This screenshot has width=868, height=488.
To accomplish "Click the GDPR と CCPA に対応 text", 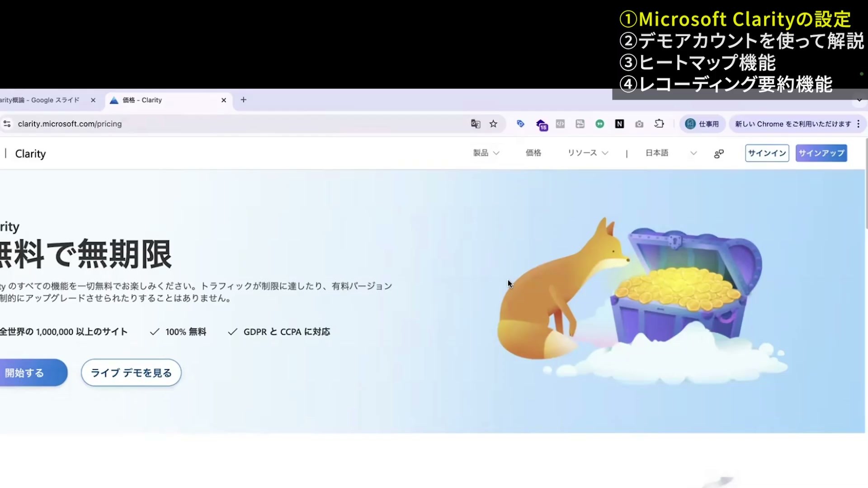I will [287, 332].
